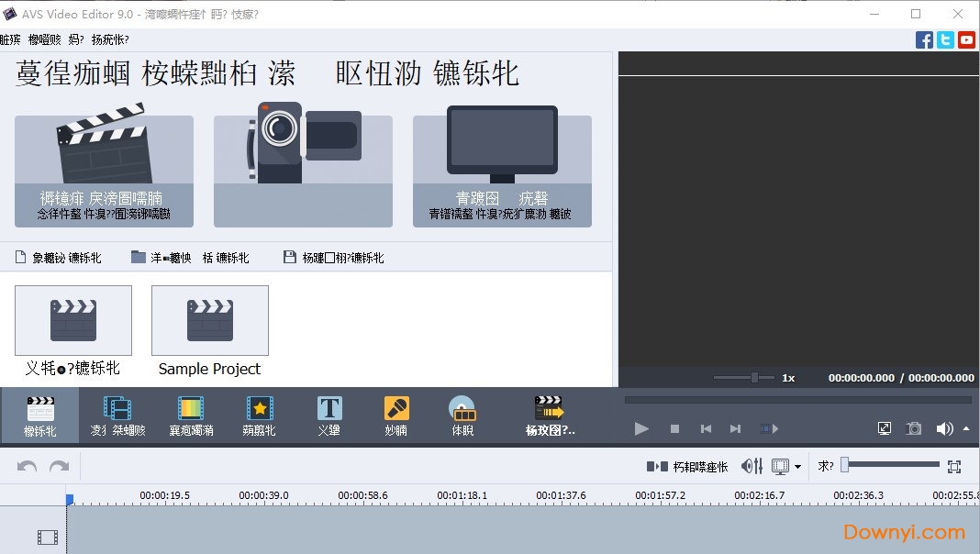Take a snapshot with the camera icon
980x554 pixels.
[x=913, y=427]
